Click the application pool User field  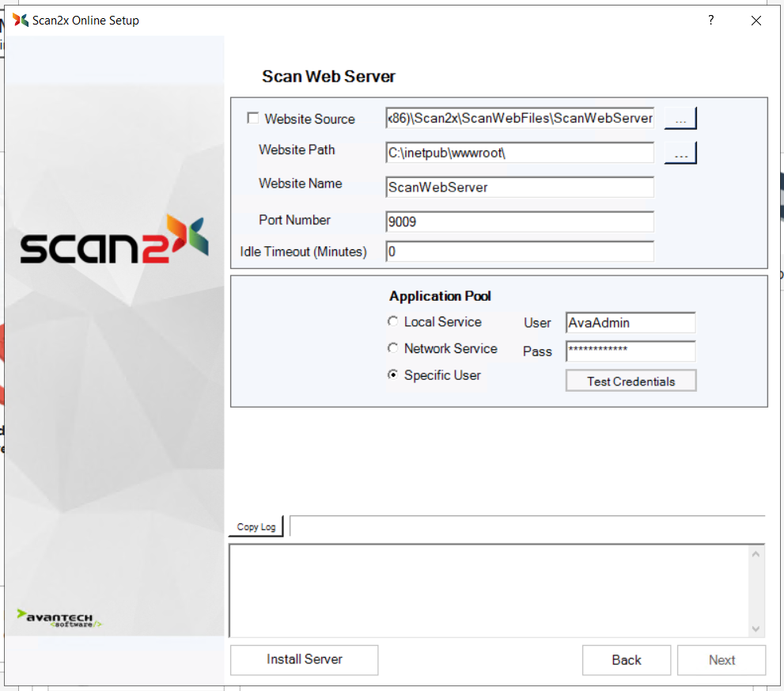tap(630, 323)
